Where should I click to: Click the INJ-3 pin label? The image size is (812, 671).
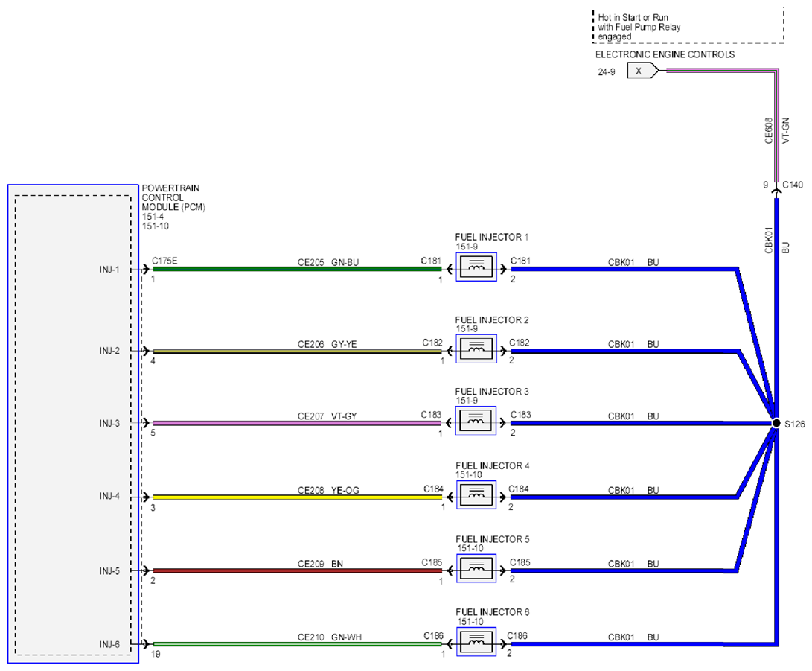pos(109,423)
